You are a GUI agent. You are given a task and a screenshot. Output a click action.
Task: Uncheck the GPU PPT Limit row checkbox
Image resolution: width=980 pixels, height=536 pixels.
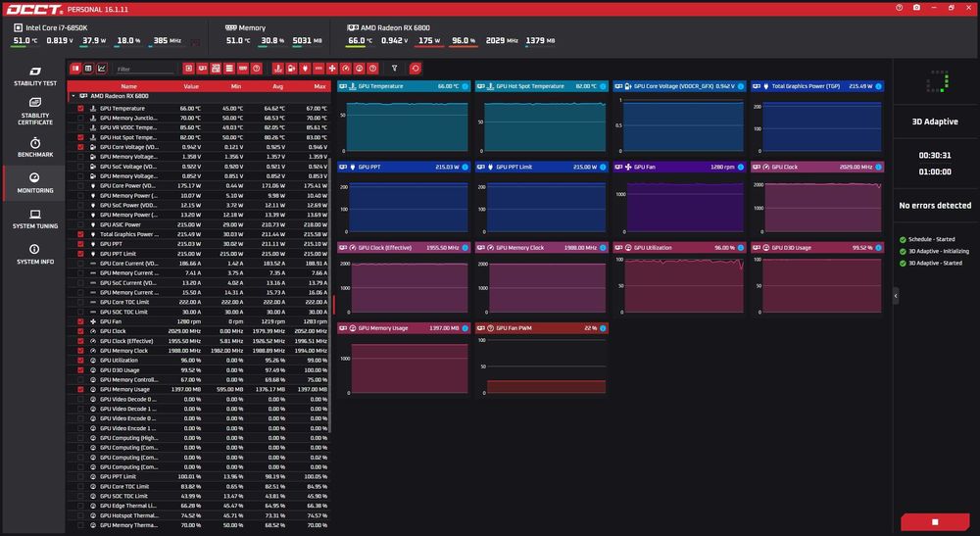pyautogui.click(x=80, y=254)
